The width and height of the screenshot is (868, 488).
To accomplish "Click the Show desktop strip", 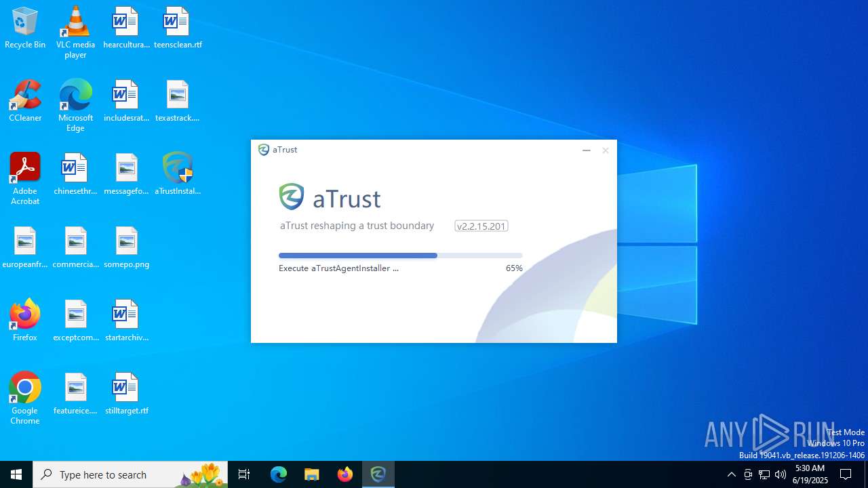I will pyautogui.click(x=866, y=474).
